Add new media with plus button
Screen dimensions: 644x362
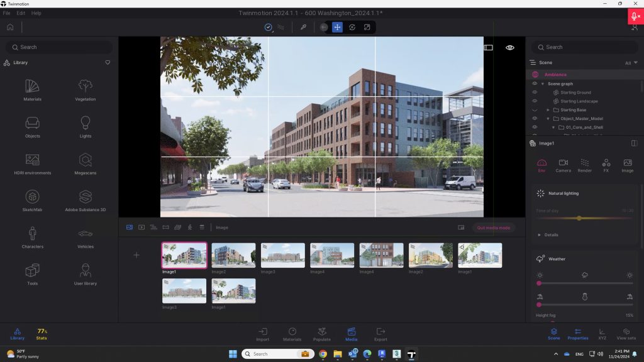[137, 255]
